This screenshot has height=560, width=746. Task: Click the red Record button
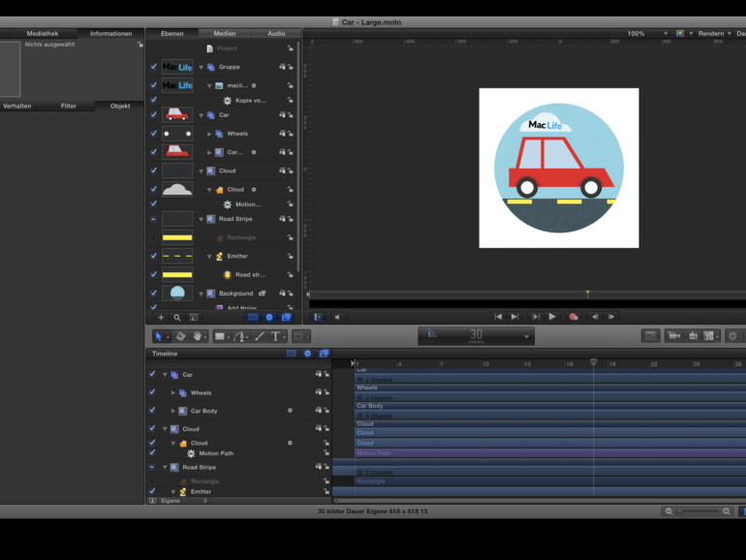pos(574,317)
